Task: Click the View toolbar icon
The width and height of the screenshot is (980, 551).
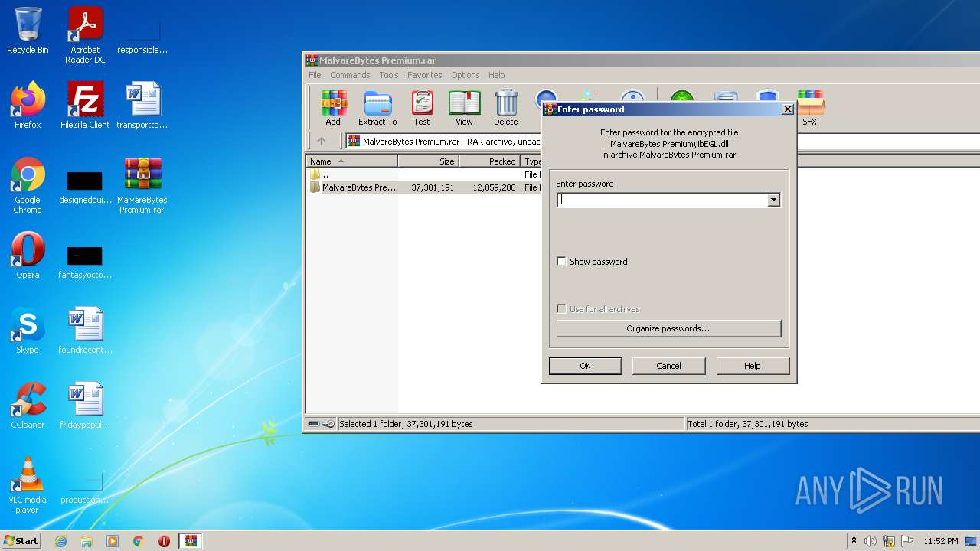Action: click(464, 108)
